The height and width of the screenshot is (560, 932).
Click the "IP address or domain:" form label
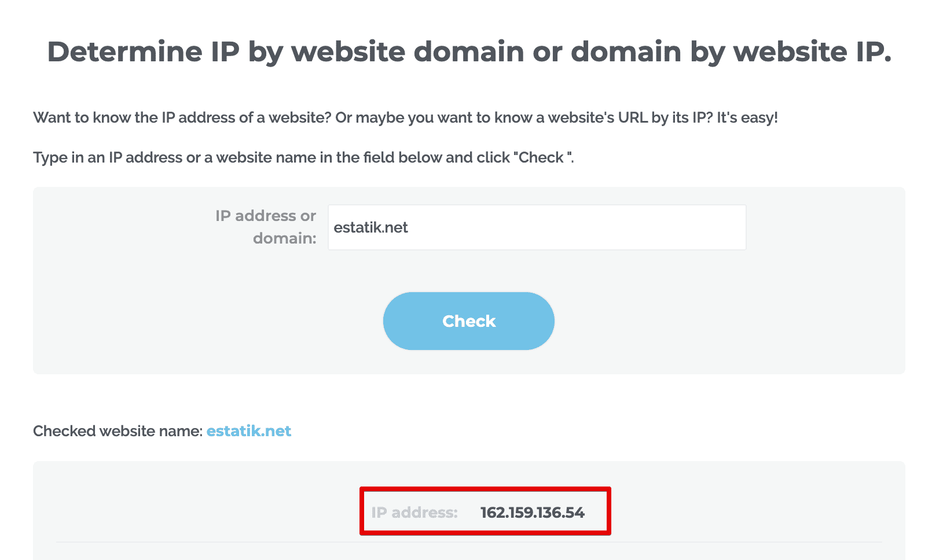click(x=265, y=227)
